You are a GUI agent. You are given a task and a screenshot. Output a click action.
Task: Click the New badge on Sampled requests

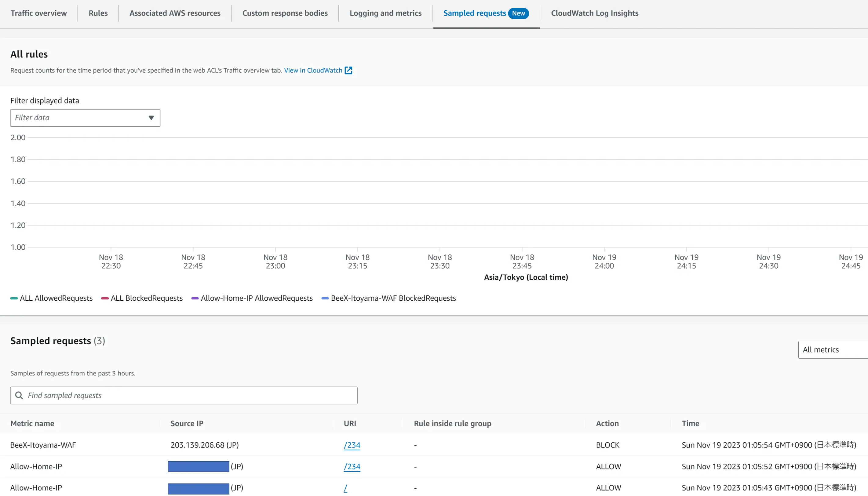point(518,13)
